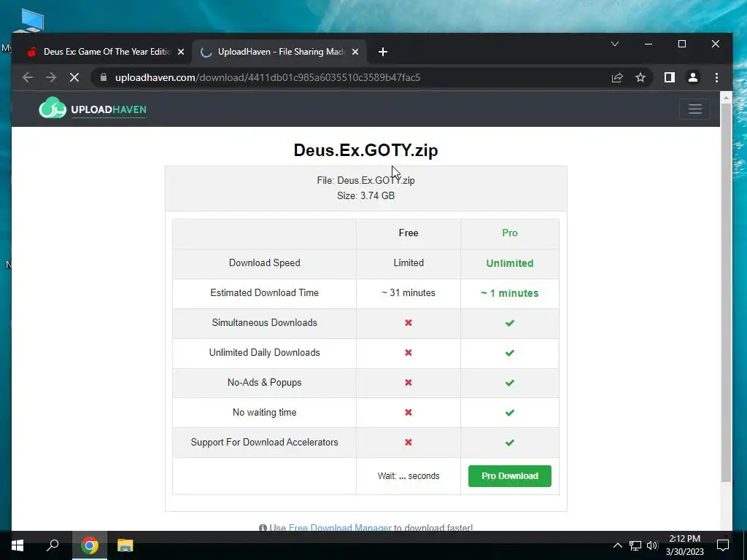Open the hamburger navigation menu
This screenshot has width=747, height=560.
point(695,109)
